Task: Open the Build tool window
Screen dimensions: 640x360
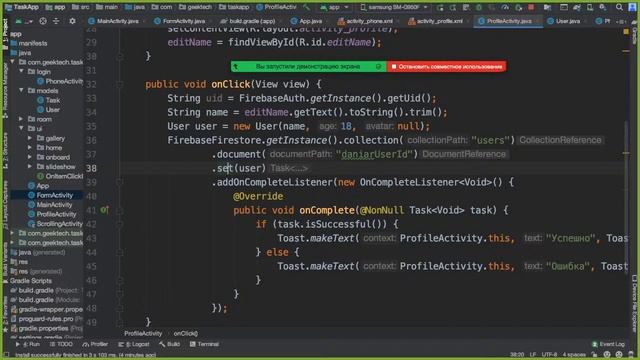Action: click(x=169, y=344)
